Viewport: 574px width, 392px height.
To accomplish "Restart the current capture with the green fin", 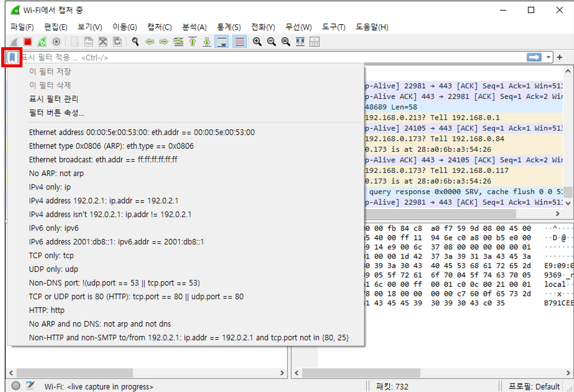I will (42, 42).
